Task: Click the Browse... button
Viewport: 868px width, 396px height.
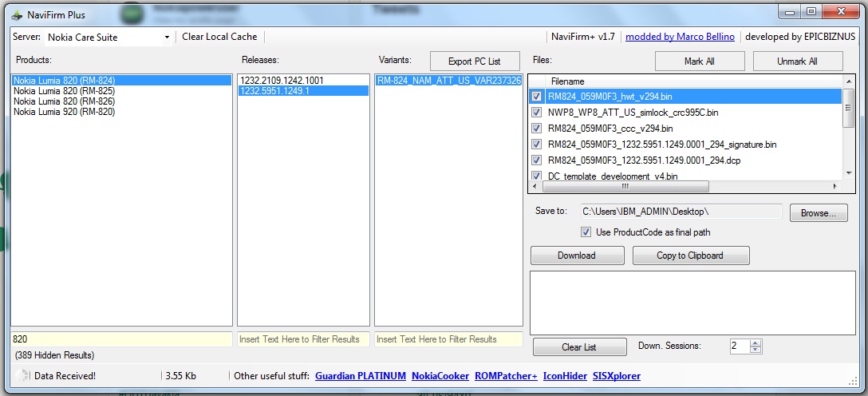Action: tap(819, 212)
